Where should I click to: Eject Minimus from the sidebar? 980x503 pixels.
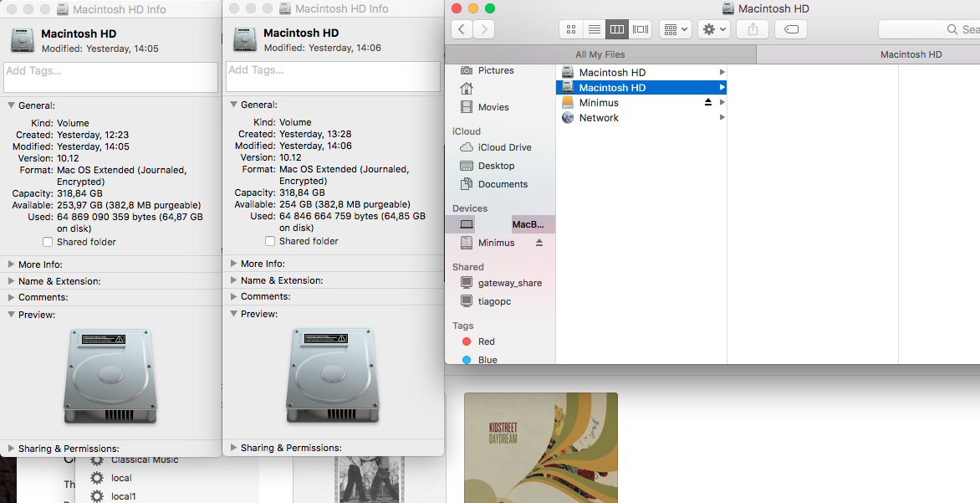539,243
